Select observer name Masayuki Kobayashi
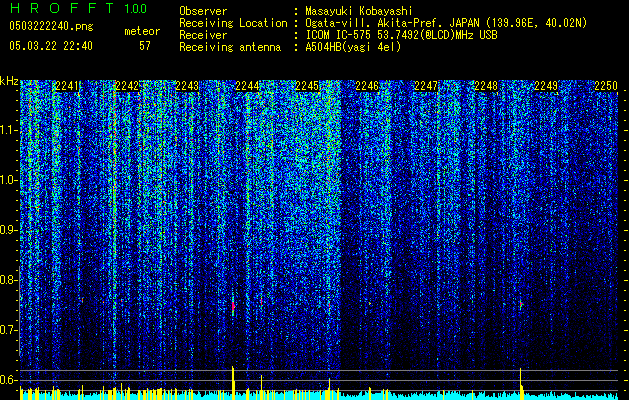 (358, 11)
